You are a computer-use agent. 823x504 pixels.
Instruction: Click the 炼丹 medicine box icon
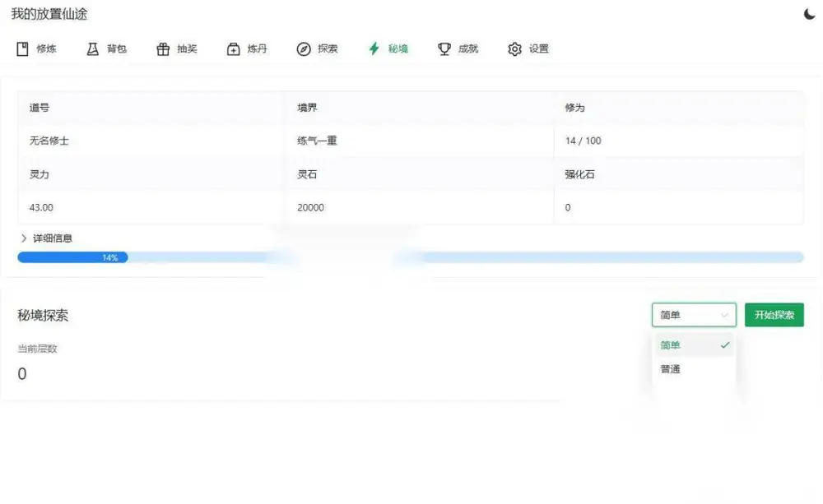click(233, 49)
